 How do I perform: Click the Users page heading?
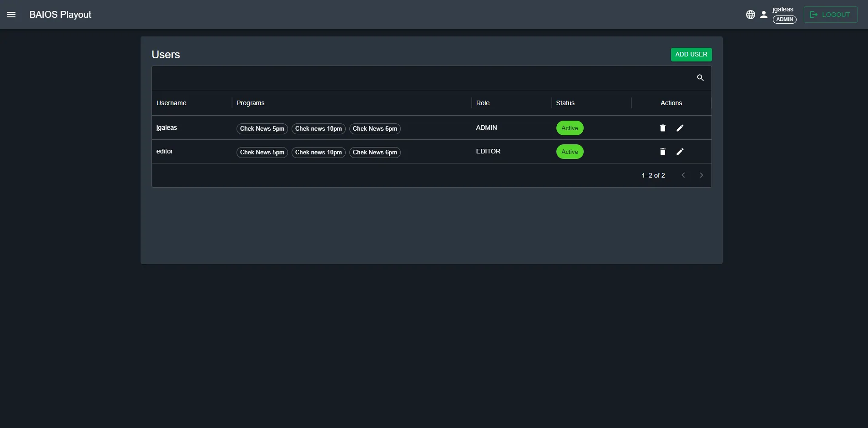[x=166, y=55]
